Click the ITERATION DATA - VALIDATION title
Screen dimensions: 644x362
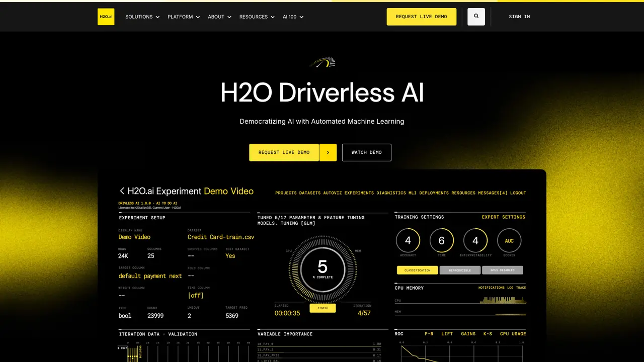point(158,334)
